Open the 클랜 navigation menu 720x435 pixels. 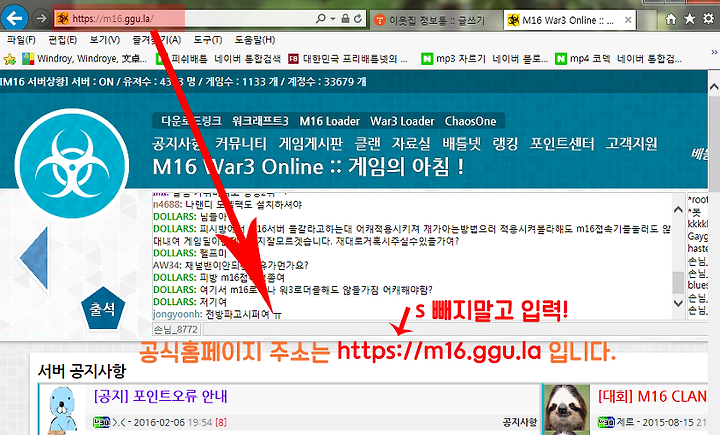[x=367, y=144]
